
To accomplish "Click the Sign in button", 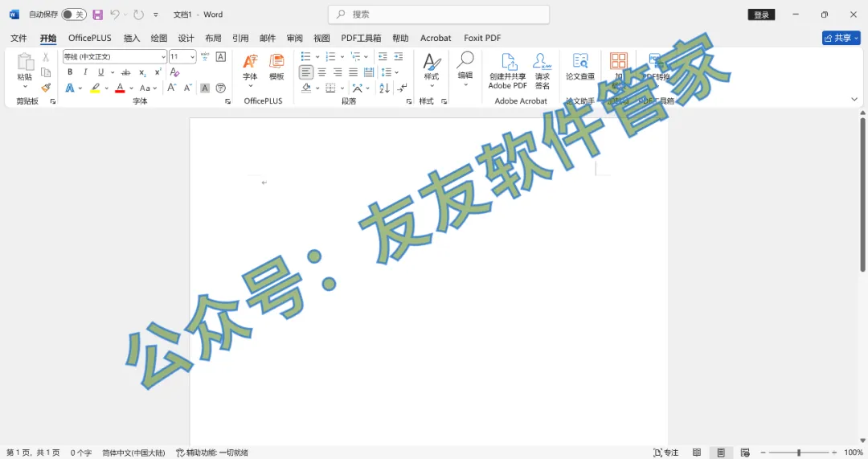I will [761, 15].
